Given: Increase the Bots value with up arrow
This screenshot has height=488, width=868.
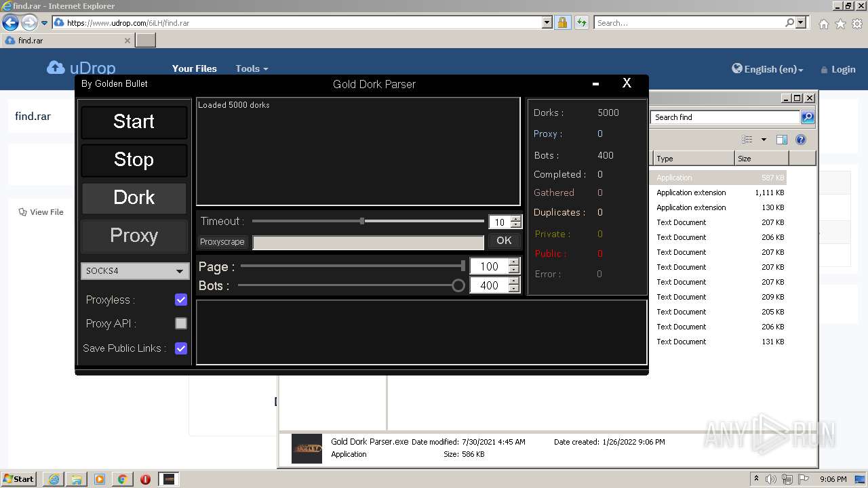Looking at the screenshot, I should click(x=513, y=281).
